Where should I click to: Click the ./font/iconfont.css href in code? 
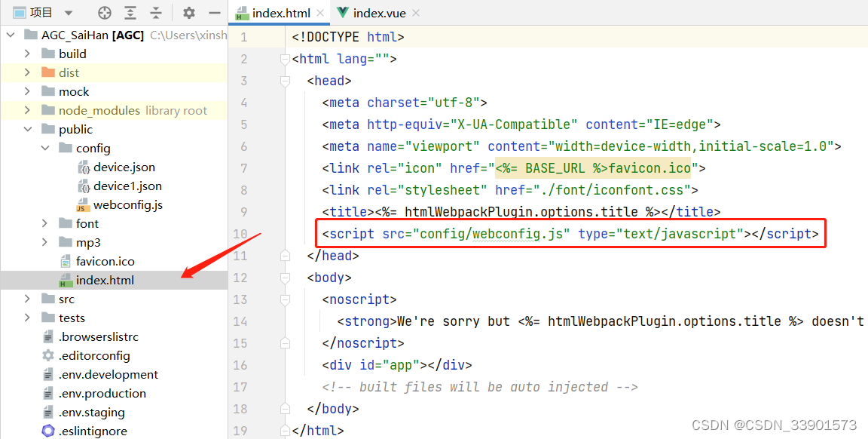tap(612, 190)
